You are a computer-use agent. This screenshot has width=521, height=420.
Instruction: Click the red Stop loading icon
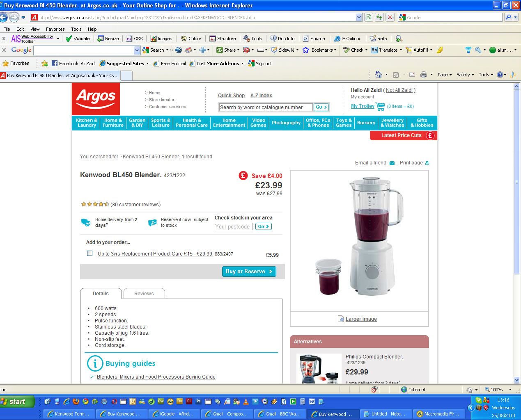click(x=390, y=17)
